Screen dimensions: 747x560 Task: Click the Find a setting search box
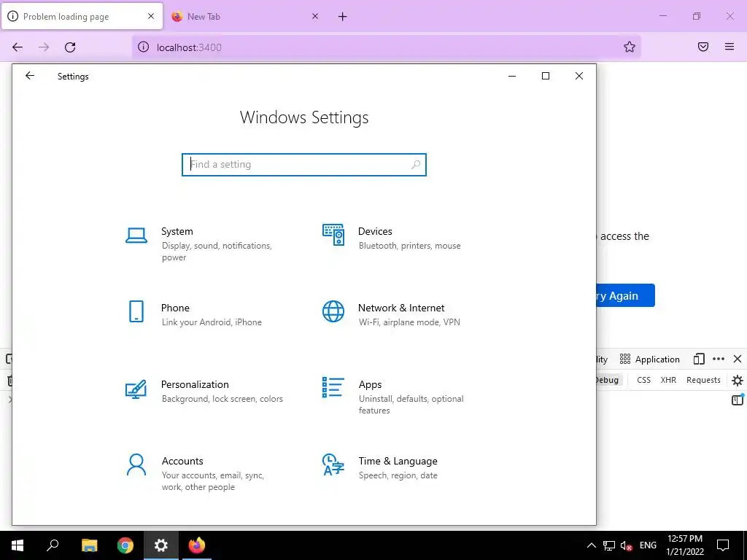point(304,164)
